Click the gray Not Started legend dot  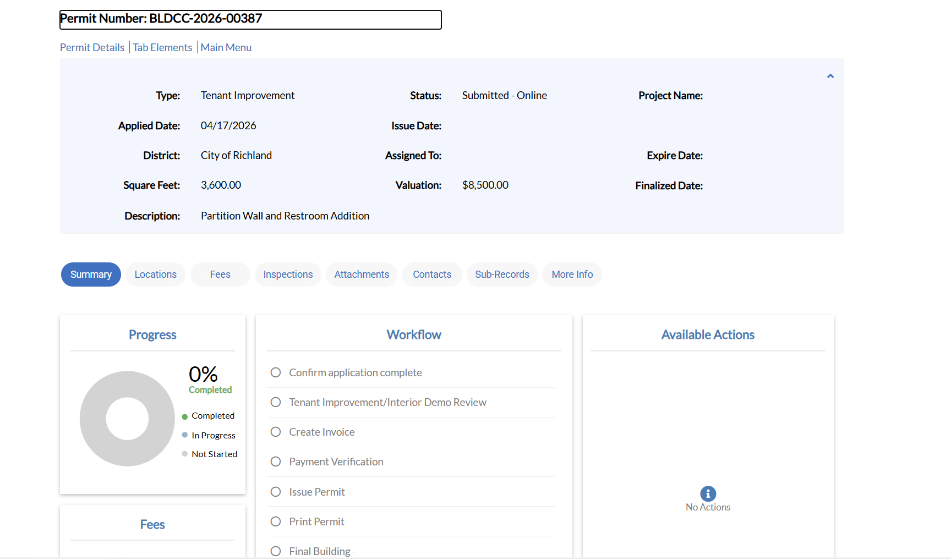coord(185,454)
